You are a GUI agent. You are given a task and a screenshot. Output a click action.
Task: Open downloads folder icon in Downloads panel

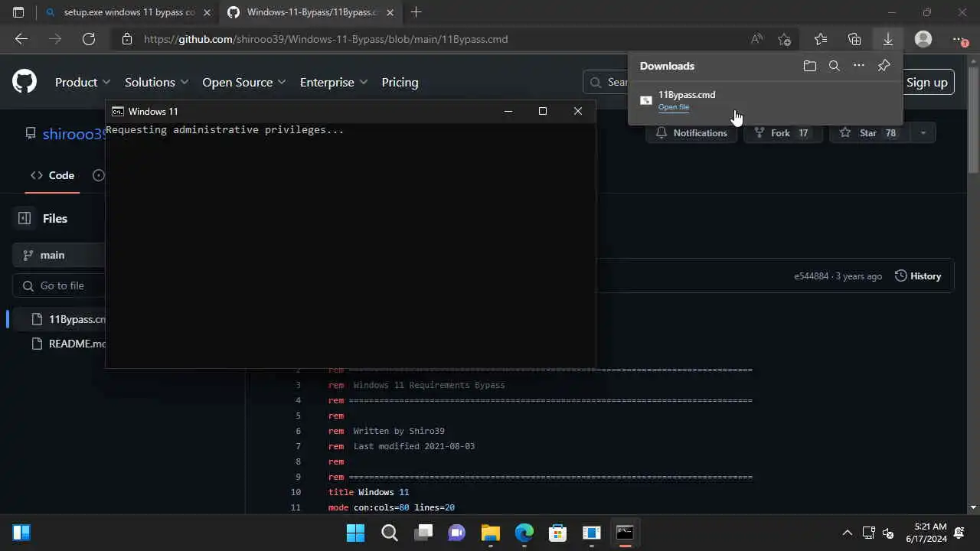[810, 66]
